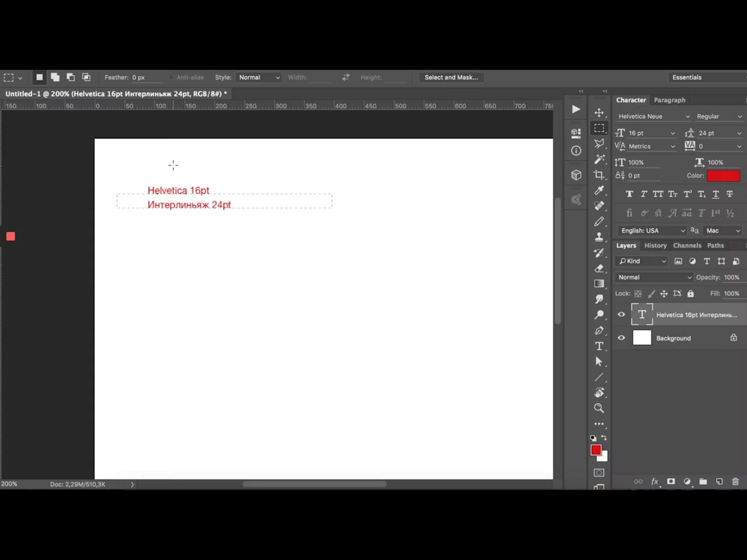This screenshot has width=747, height=560.
Task: Select the Rectangular Marquee tool in toolbox
Action: coord(599,128)
